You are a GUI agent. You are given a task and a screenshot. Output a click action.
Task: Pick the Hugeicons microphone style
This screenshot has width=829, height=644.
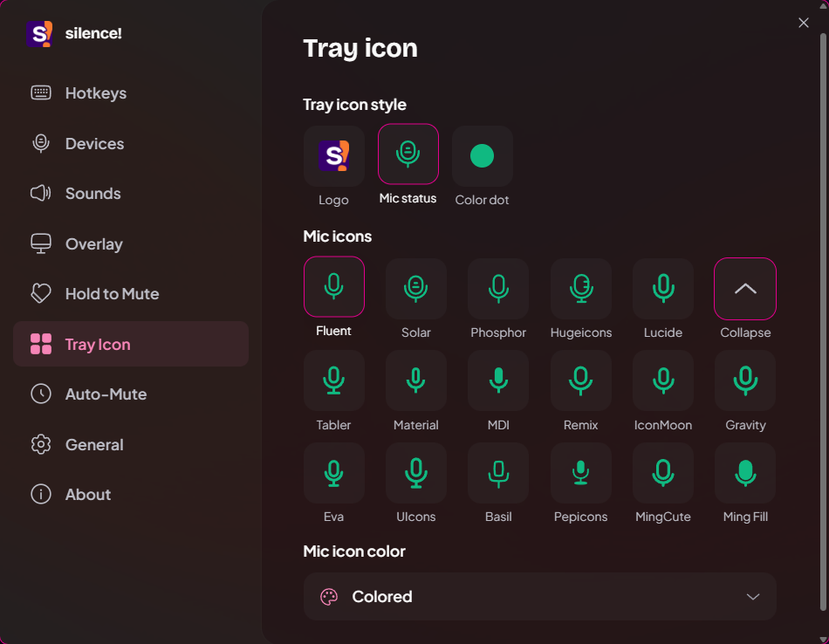pos(580,289)
